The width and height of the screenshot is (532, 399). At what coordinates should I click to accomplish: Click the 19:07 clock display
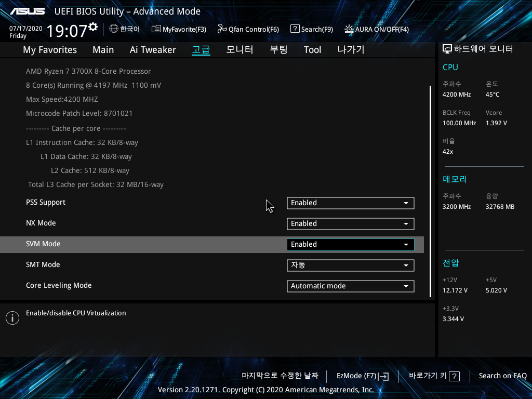coord(67,31)
